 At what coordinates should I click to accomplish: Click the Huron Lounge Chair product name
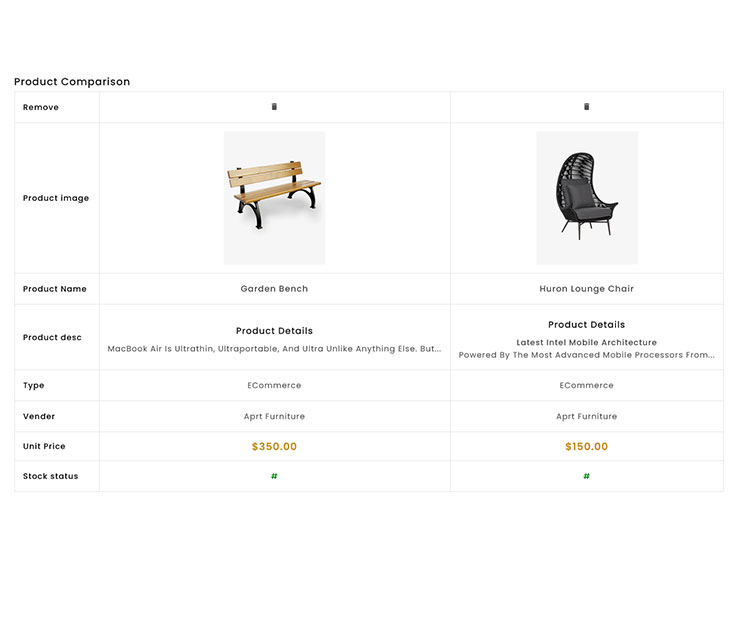click(x=587, y=289)
